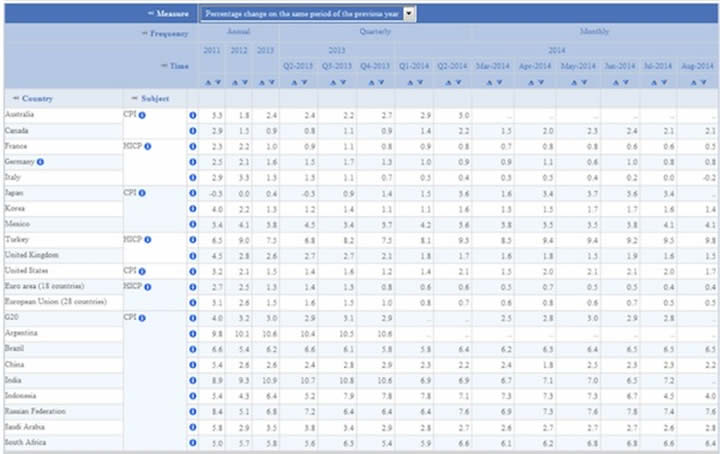Viewport: 720px width, 454px height.
Task: Sort the Jun-2014 column ascending
Action: pos(616,83)
